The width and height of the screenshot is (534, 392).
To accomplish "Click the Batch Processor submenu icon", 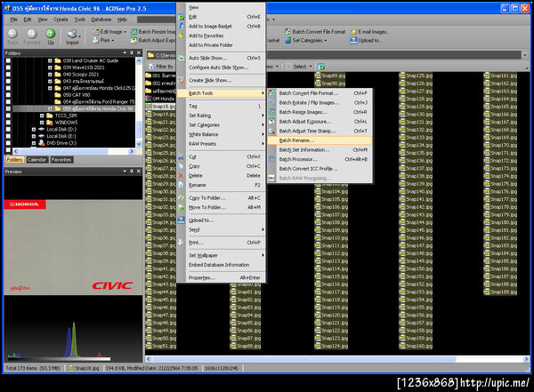I will point(271,159).
